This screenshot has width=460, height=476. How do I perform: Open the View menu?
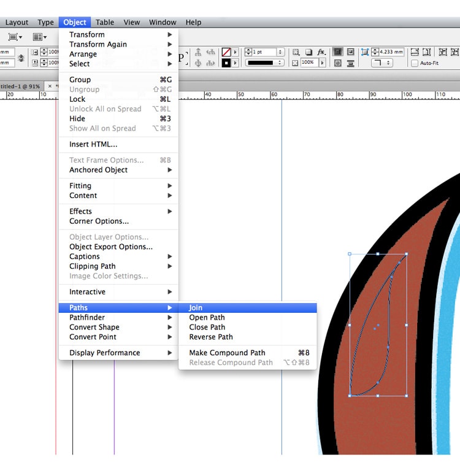click(x=132, y=22)
